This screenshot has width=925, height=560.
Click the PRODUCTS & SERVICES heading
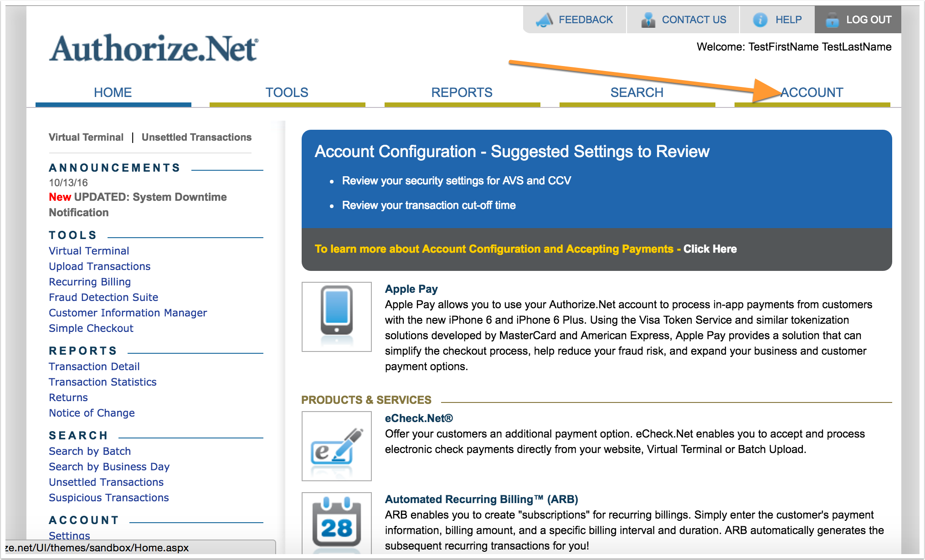366,400
